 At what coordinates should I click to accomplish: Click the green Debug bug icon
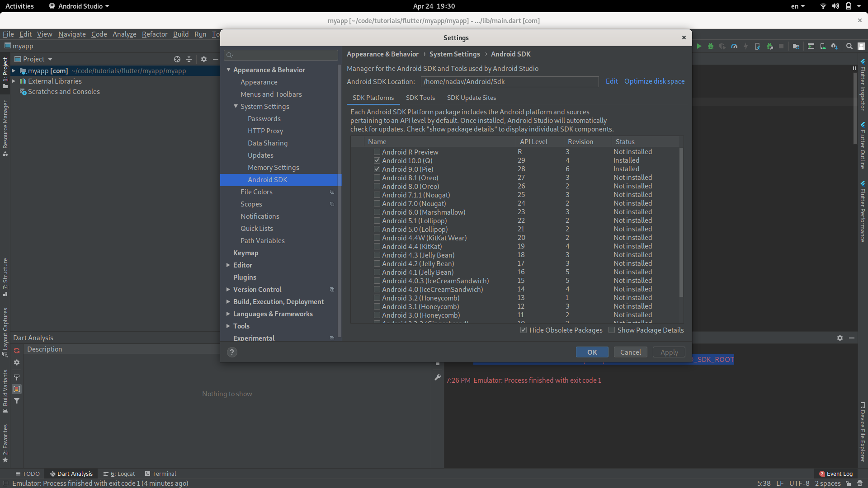click(711, 46)
